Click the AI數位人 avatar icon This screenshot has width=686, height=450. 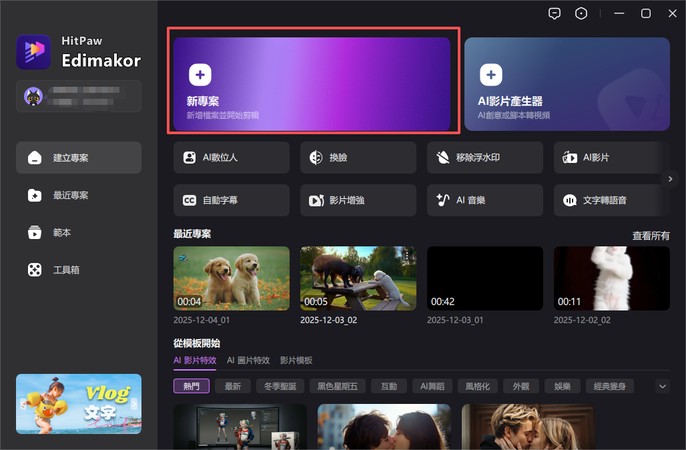(x=189, y=157)
